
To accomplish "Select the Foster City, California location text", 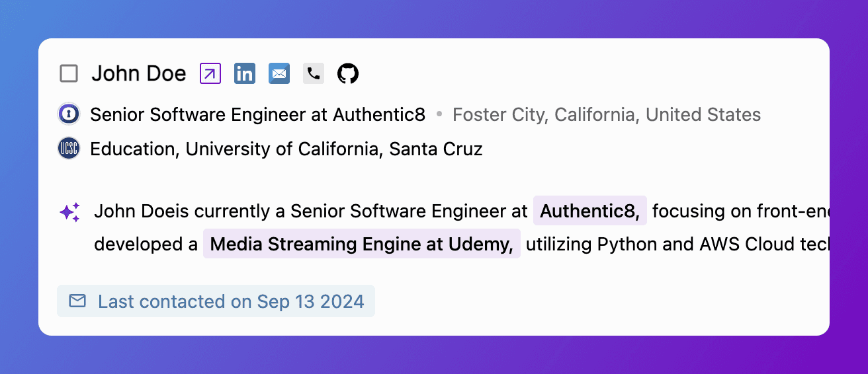I will click(606, 115).
